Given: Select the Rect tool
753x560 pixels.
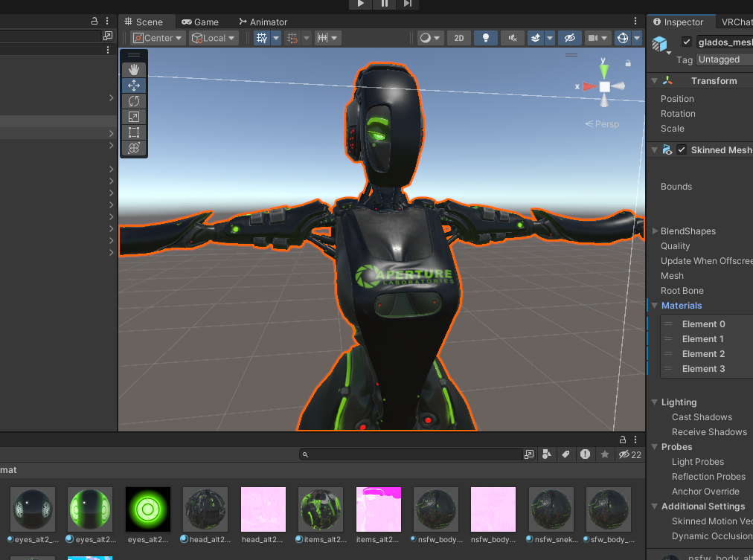Looking at the screenshot, I should [x=133, y=132].
